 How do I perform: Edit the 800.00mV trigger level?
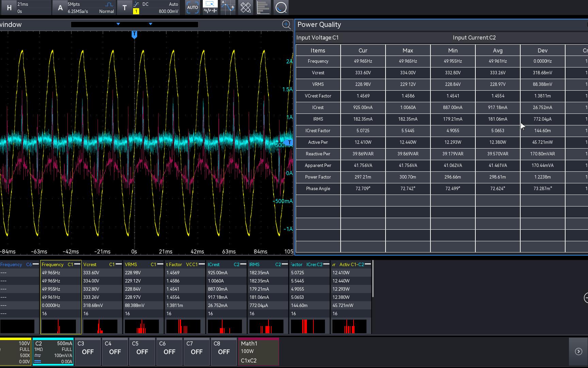coord(168,11)
